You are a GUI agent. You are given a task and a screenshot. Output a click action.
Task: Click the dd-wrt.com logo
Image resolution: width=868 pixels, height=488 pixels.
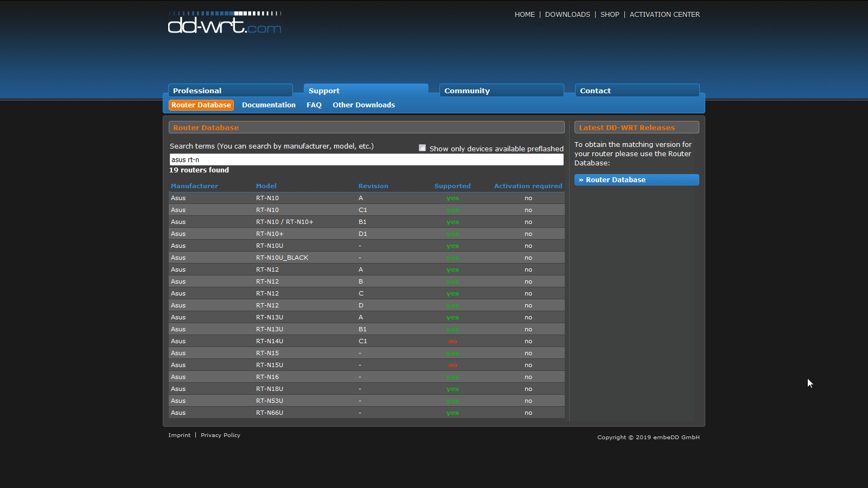[225, 23]
